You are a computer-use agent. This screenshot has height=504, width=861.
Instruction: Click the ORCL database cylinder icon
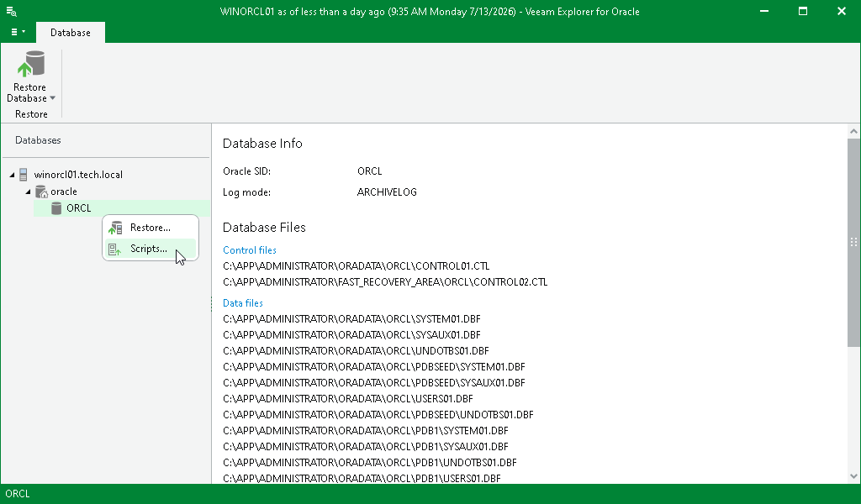click(56, 207)
